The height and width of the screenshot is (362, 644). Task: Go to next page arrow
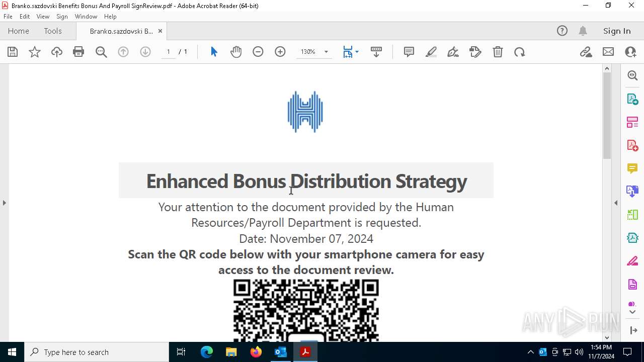[145, 52]
